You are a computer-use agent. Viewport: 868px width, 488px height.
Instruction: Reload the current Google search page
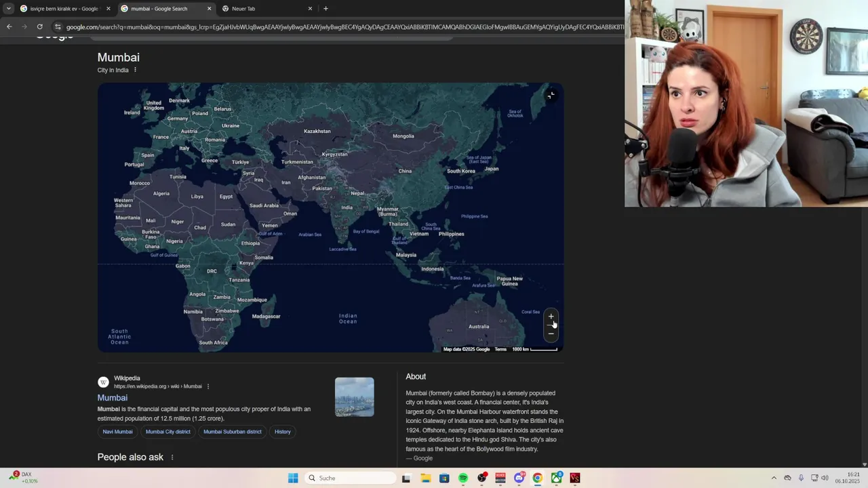(x=40, y=26)
